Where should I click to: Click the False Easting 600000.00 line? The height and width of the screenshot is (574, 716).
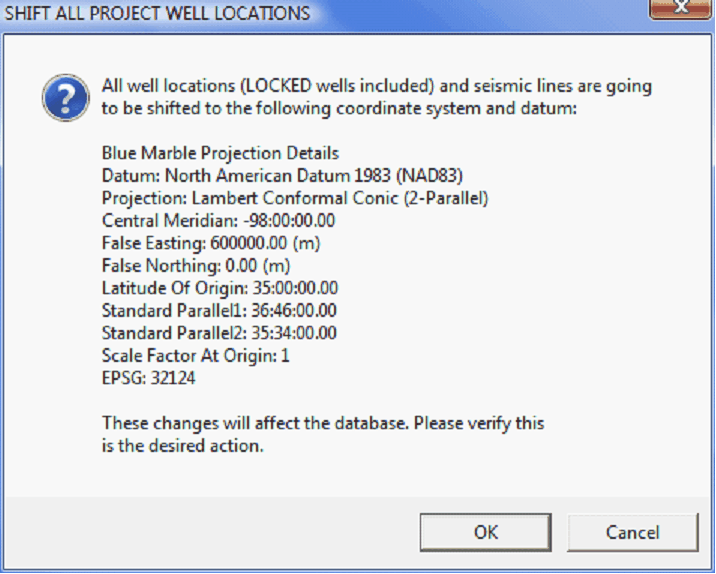point(211,243)
